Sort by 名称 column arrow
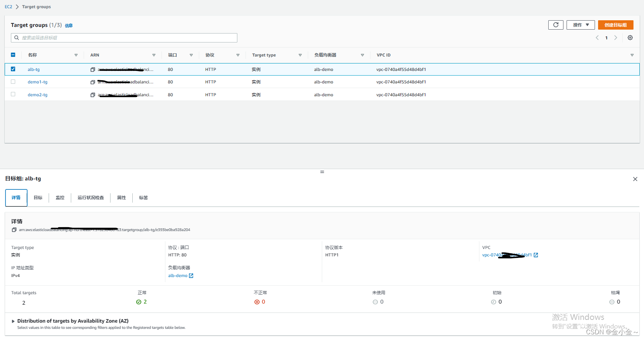Viewport: 644px width, 339px height. (76, 55)
